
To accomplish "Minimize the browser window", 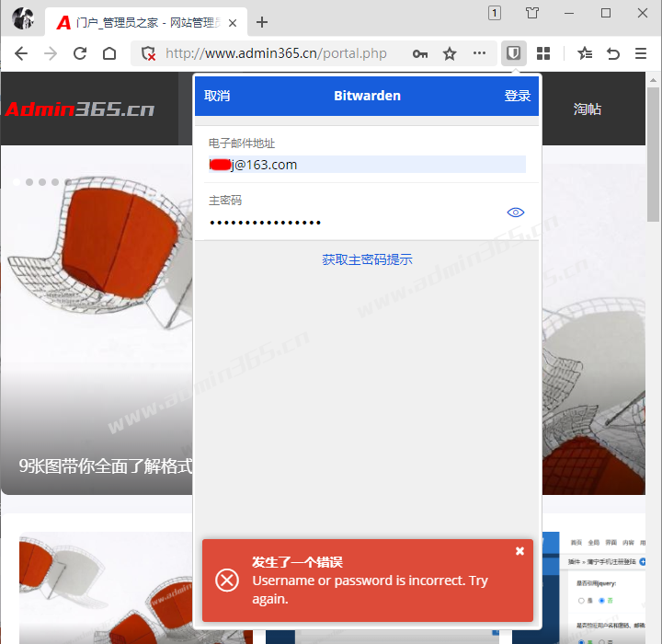I will [x=569, y=13].
